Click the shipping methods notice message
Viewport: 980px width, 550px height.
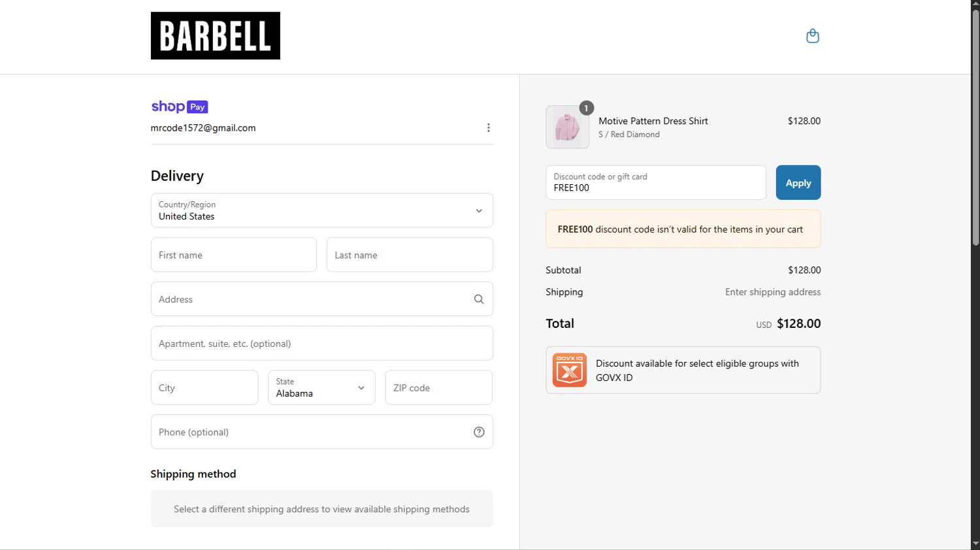coord(321,509)
